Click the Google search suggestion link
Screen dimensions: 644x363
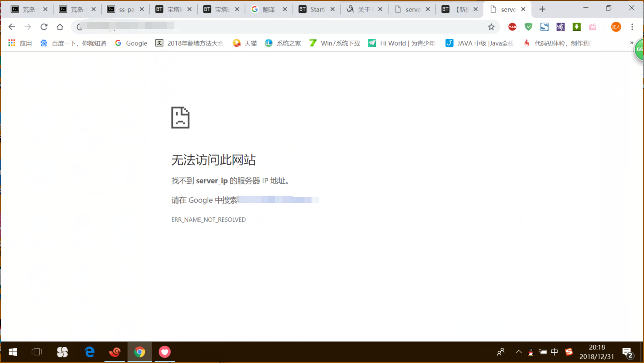point(278,200)
